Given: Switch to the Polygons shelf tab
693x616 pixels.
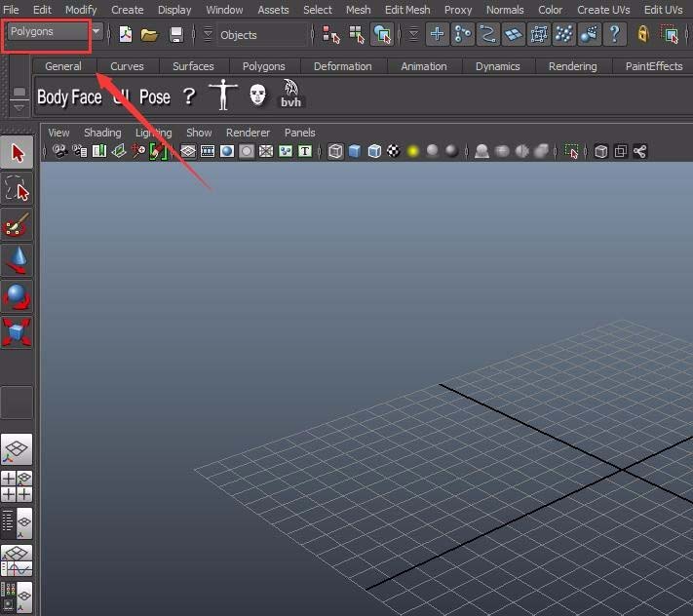Looking at the screenshot, I should (x=264, y=66).
